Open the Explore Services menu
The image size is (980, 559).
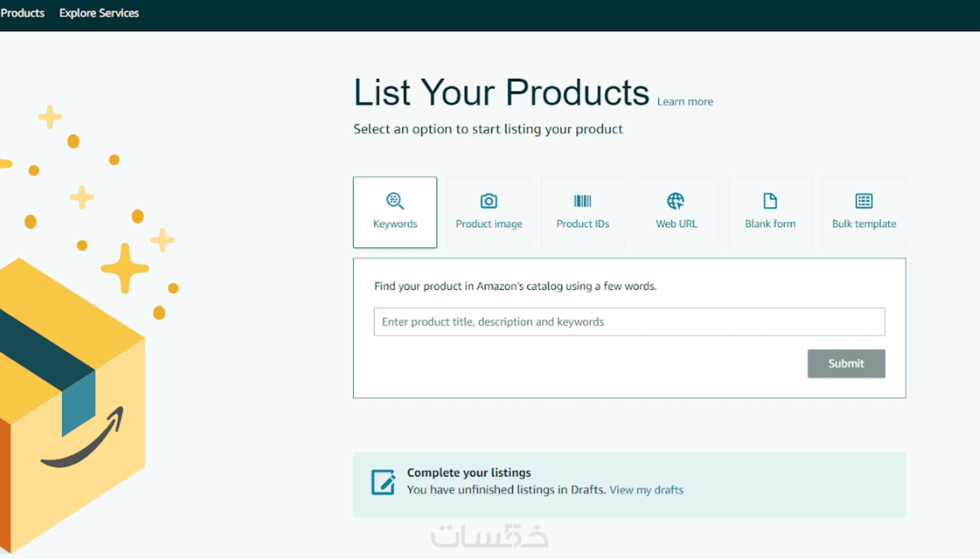(x=99, y=13)
